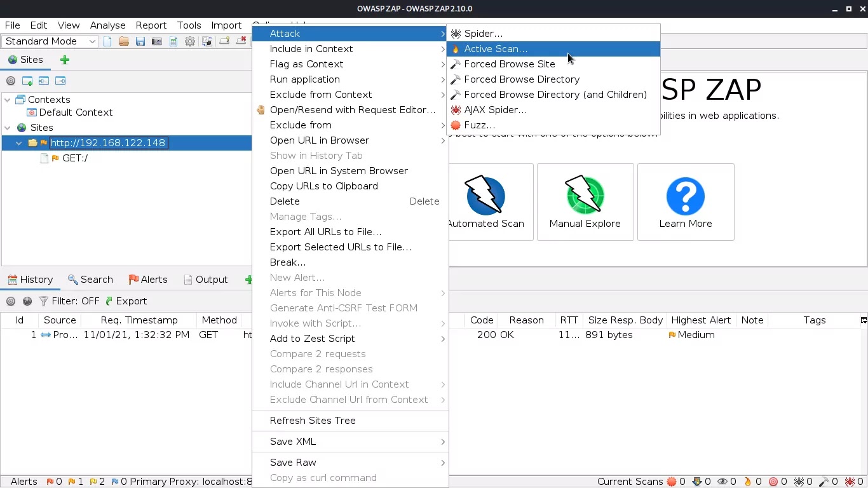Click the scope target icon in History toolbar

(11, 301)
